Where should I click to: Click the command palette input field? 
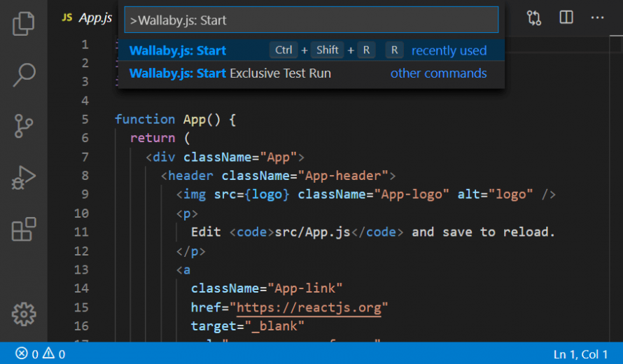point(311,20)
